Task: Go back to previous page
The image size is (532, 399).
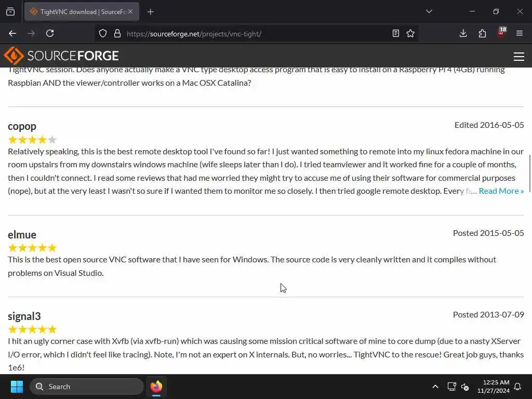Action: coord(12,33)
